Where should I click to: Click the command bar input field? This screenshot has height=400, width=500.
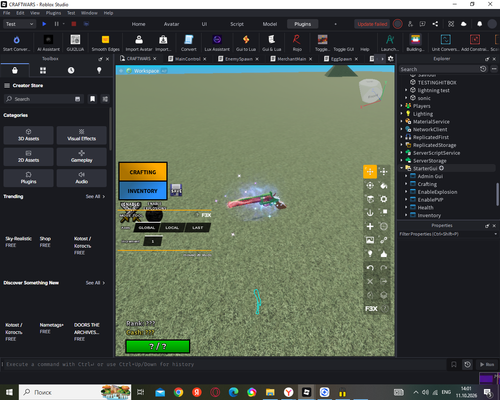point(224,364)
